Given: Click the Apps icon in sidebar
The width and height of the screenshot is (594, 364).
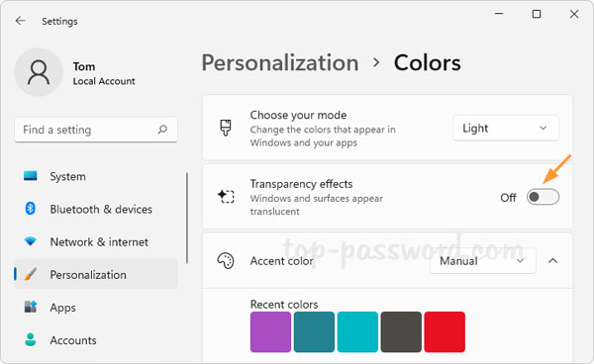Looking at the screenshot, I should tap(31, 307).
